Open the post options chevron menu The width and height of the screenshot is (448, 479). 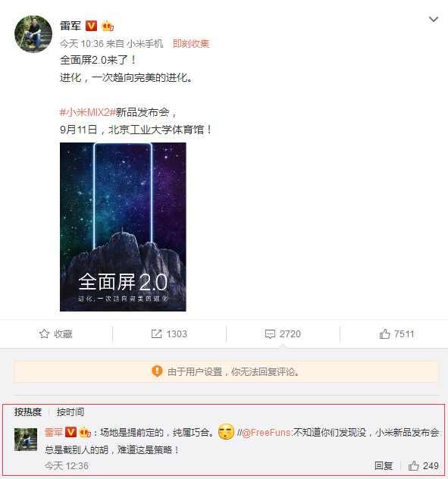tap(434, 20)
